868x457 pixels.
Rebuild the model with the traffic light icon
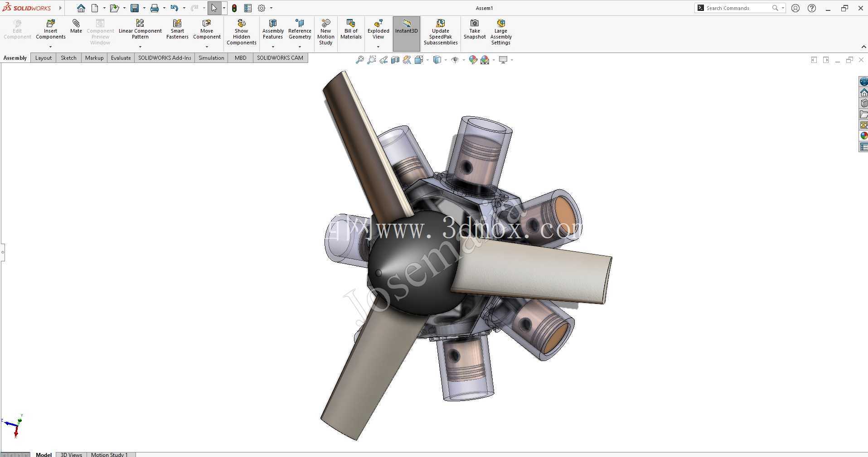point(234,8)
